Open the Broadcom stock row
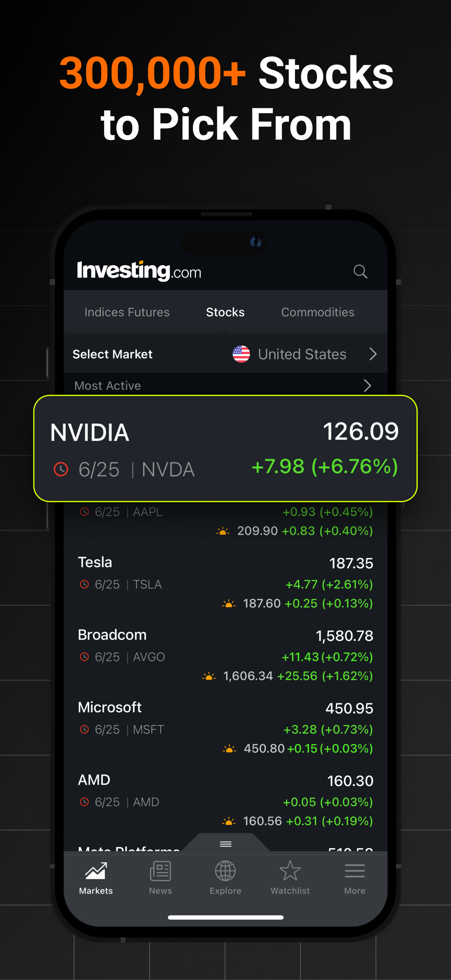Viewport: 451px width, 980px height. click(225, 653)
